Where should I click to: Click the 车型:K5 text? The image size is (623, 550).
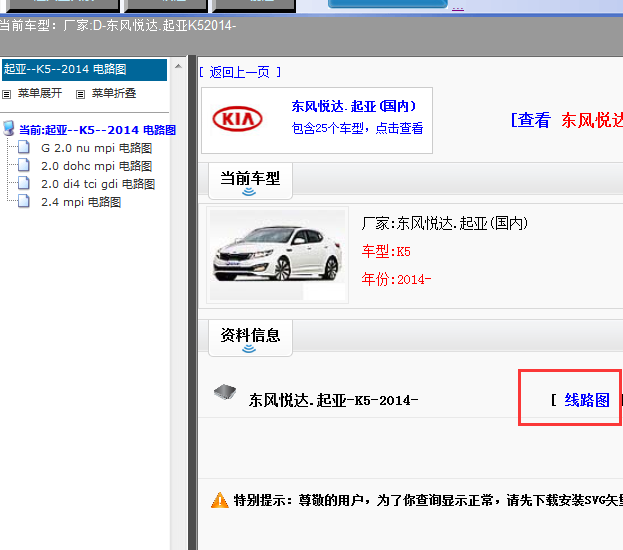click(x=386, y=252)
